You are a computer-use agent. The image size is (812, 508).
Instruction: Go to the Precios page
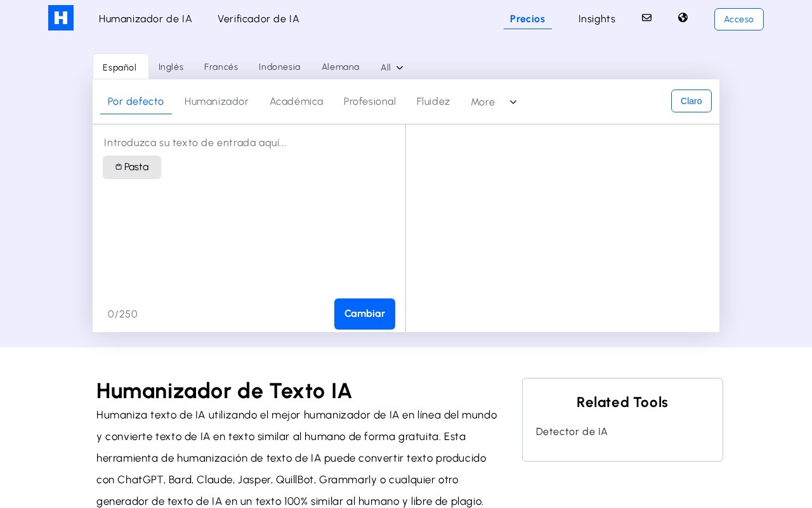(x=528, y=19)
